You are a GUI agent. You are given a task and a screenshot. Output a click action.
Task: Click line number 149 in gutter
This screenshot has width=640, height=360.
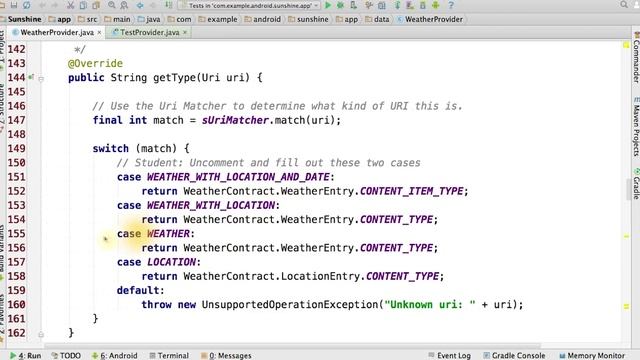[16, 149]
